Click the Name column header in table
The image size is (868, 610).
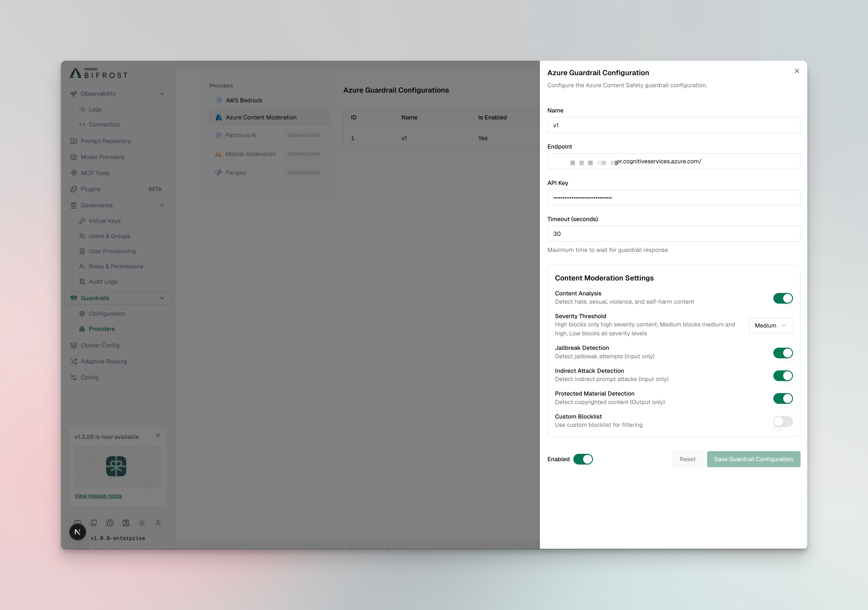(409, 117)
